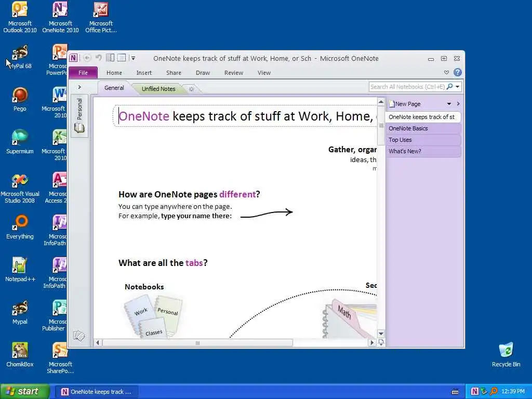The image size is (532, 399).
Task: Click New Page button
Action: pyautogui.click(x=405, y=104)
